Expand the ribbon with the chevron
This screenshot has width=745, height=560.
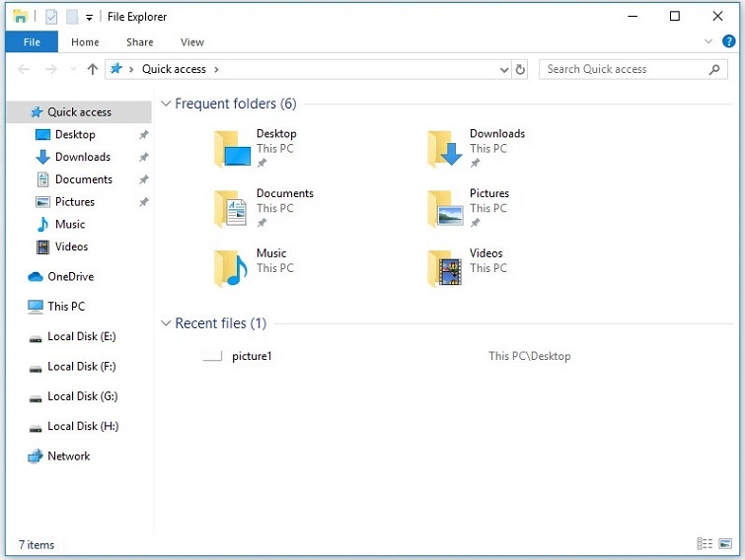[x=708, y=41]
